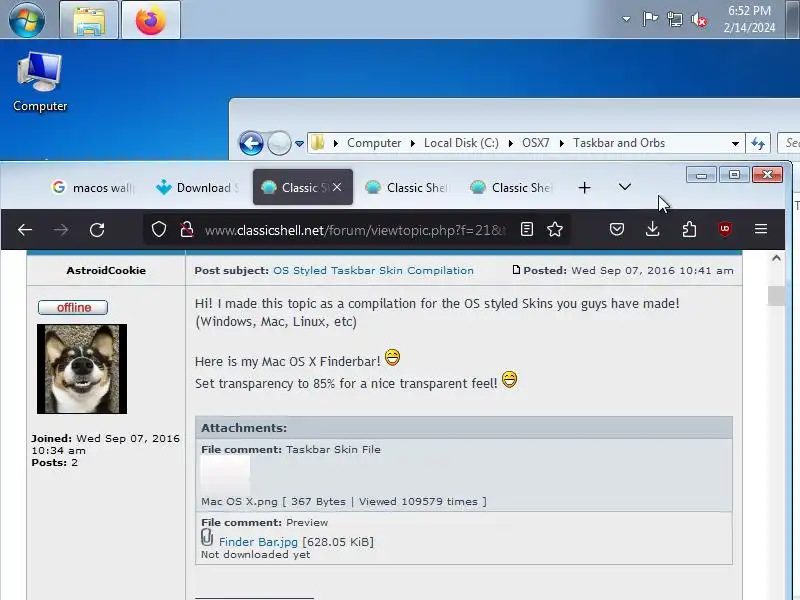This screenshot has height=600, width=800.
Task: Open the uBlock Origin extension icon
Action: pyautogui.click(x=725, y=230)
